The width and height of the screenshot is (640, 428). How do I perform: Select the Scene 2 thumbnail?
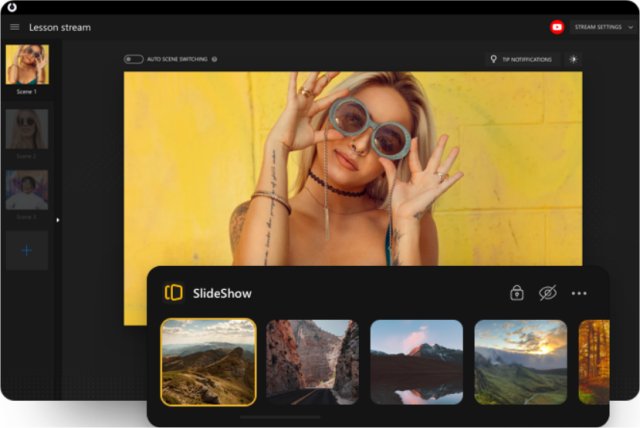click(27, 129)
